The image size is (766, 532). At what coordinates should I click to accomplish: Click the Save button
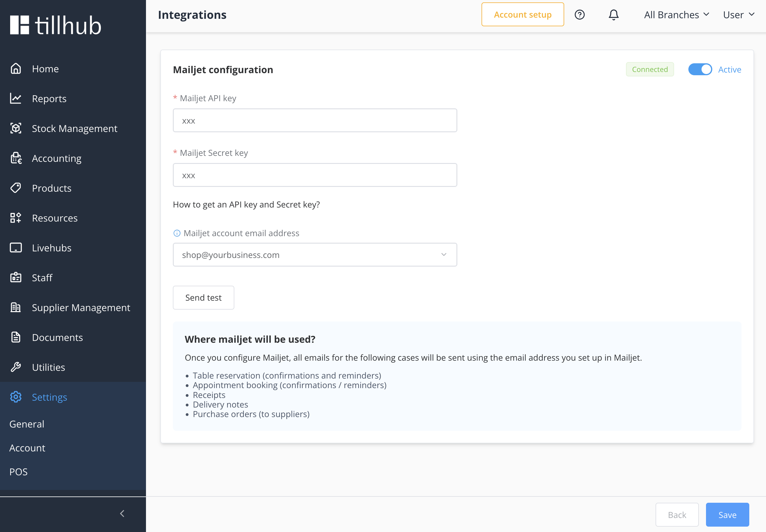pyautogui.click(x=727, y=515)
